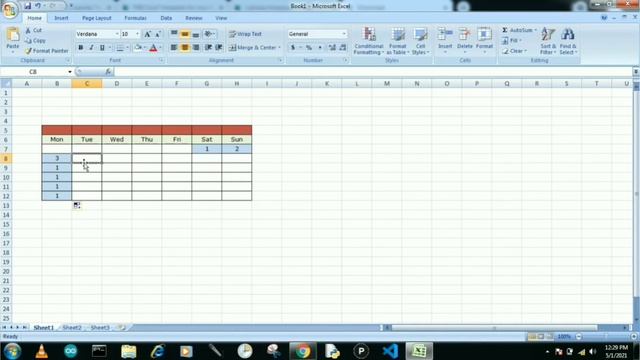The width and height of the screenshot is (640, 360).
Task: Switch to the Review tab
Action: 193,18
